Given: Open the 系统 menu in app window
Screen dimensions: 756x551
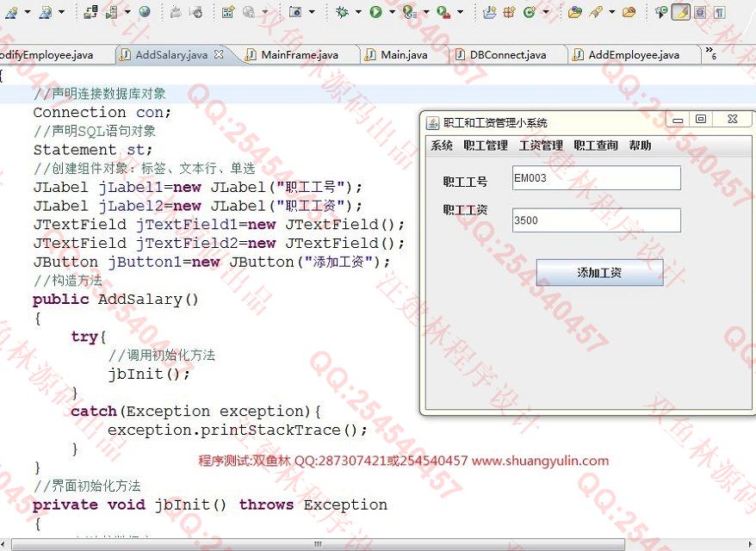Looking at the screenshot, I should coord(442,145).
